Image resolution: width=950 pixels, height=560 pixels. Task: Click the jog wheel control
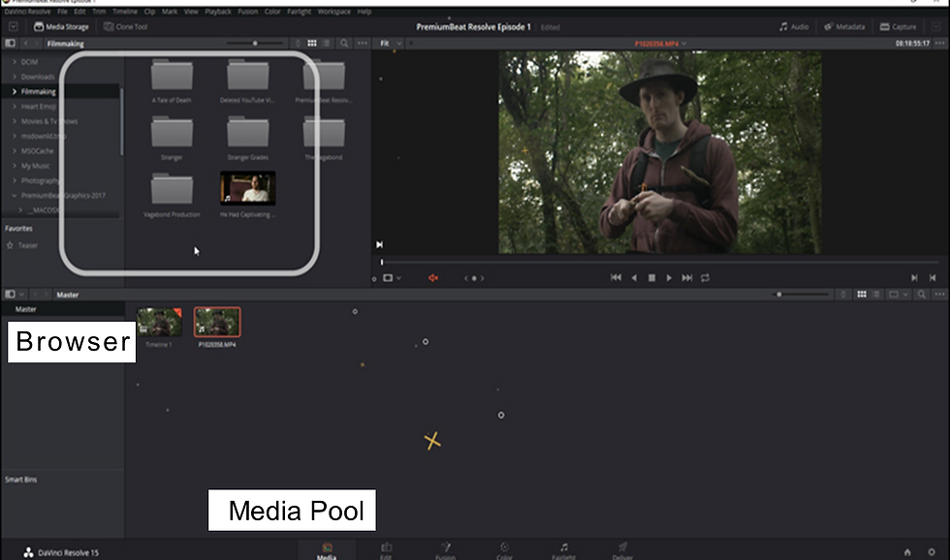coord(474,278)
